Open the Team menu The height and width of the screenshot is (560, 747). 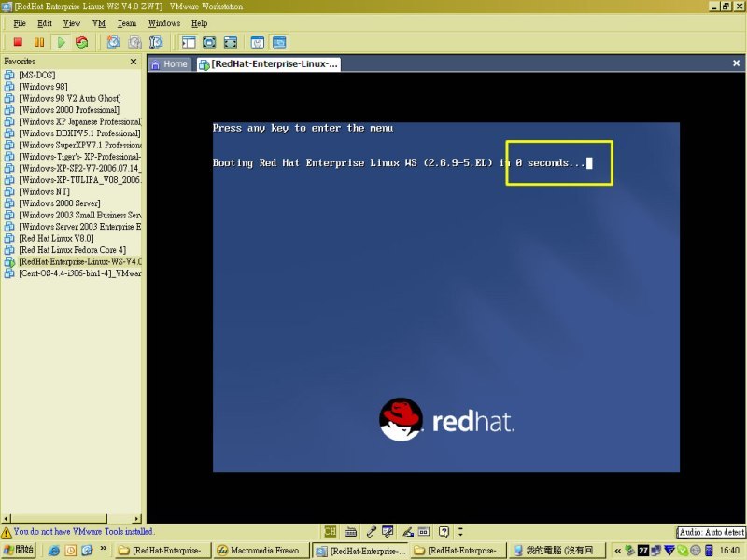tap(127, 23)
